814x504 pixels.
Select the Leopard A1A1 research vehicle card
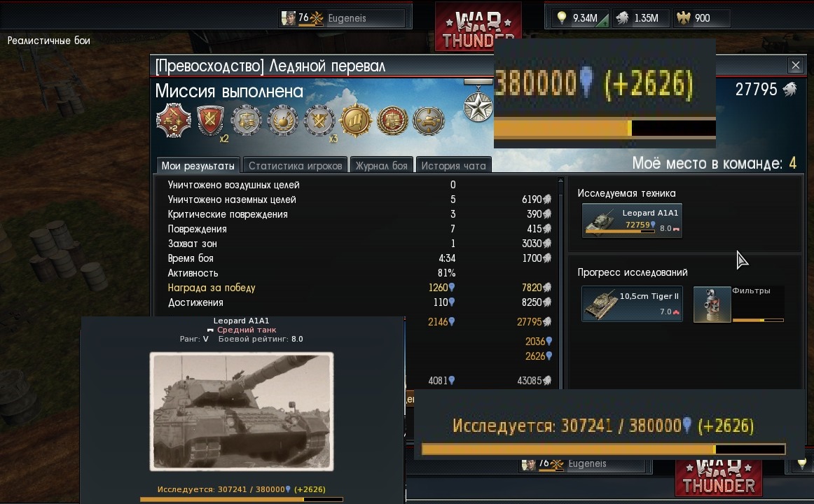632,220
